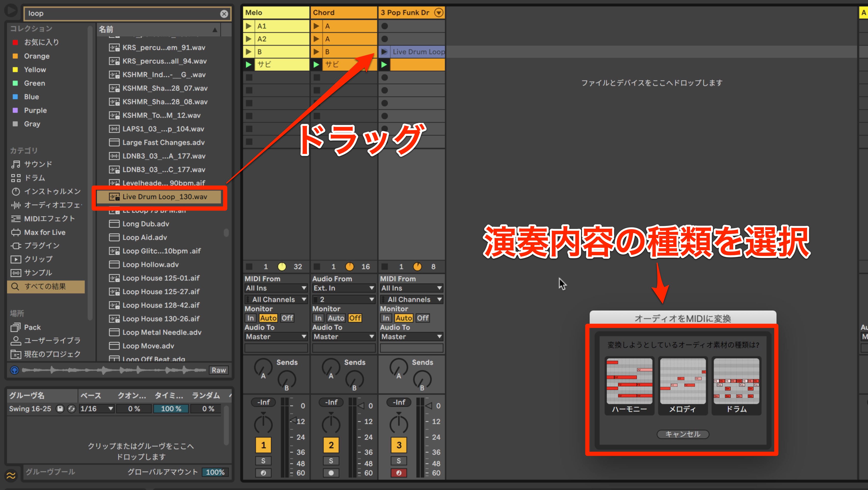Toggle the Raw preview button
Viewport: 868px width, 490px height.
coord(219,370)
